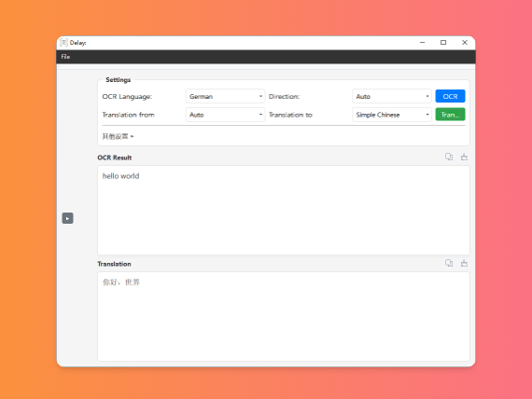The height and width of the screenshot is (399, 532).
Task: Close the application window
Action: tap(465, 42)
